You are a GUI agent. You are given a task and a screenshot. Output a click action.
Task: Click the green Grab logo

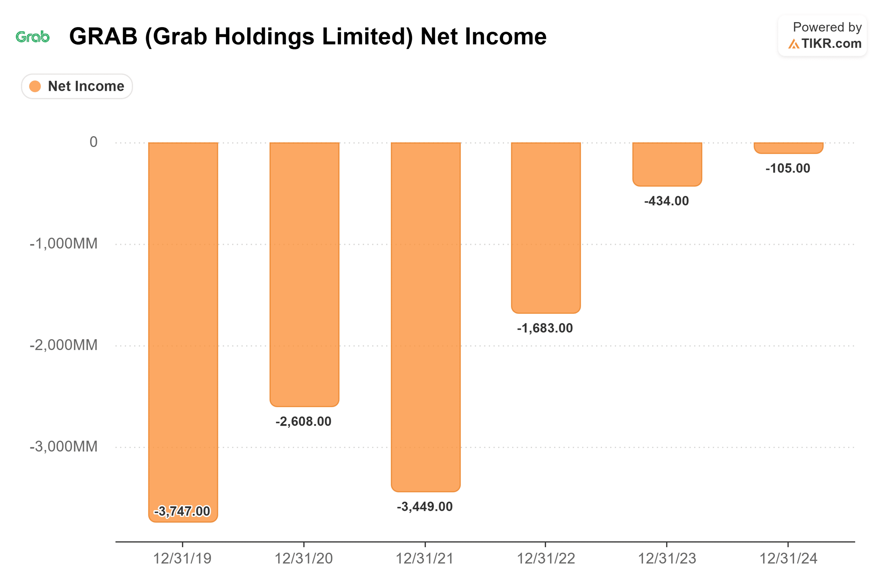[x=33, y=37]
